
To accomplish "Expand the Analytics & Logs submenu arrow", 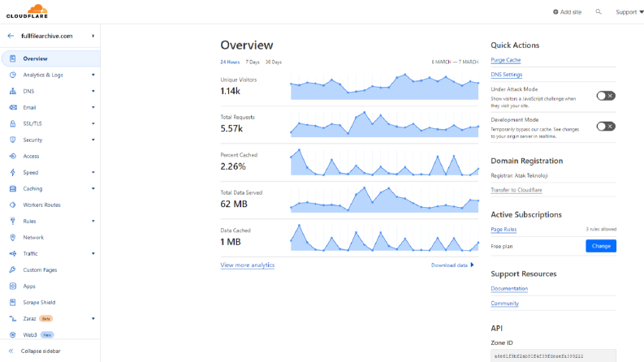I will (93, 75).
